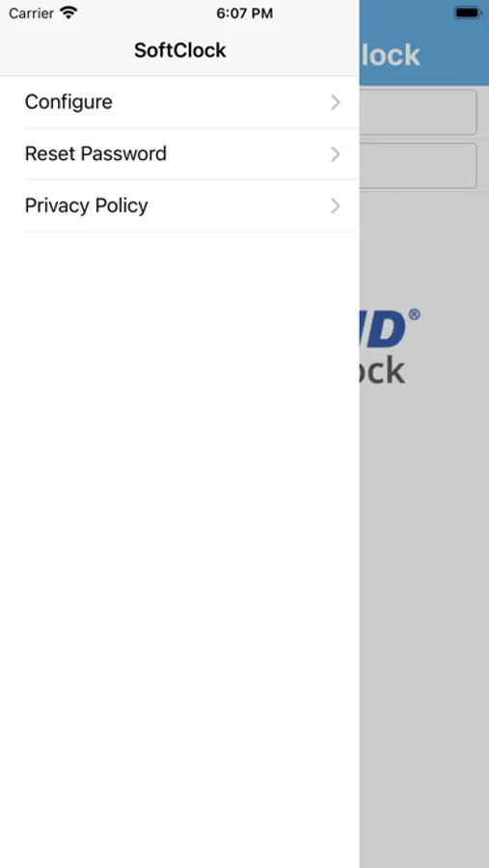Click the Carrier label in status bar

tap(32, 14)
